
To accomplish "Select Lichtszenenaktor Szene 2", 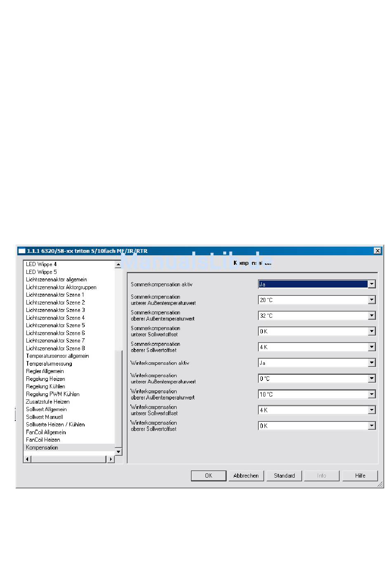I will tap(55, 302).
